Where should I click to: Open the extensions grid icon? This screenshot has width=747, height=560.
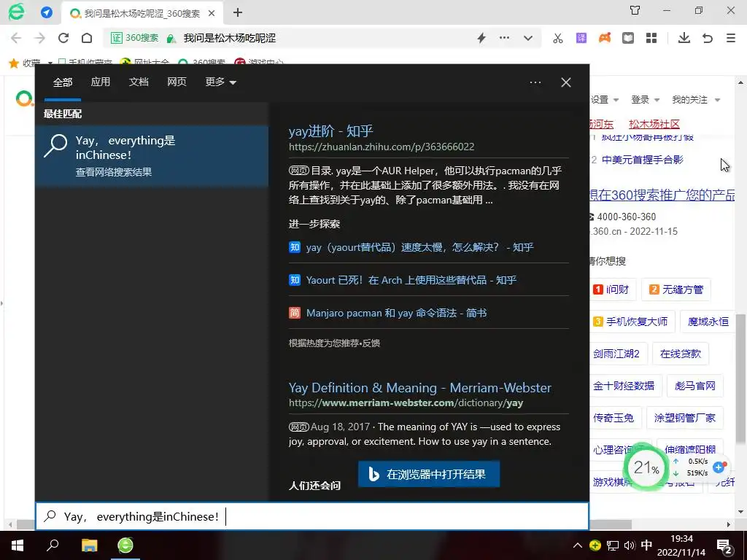651,38
